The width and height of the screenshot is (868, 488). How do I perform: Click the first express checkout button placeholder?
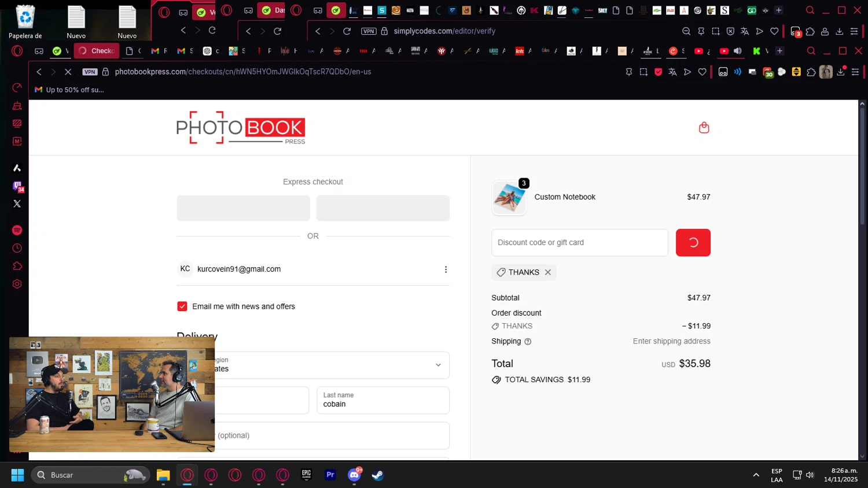click(x=243, y=208)
